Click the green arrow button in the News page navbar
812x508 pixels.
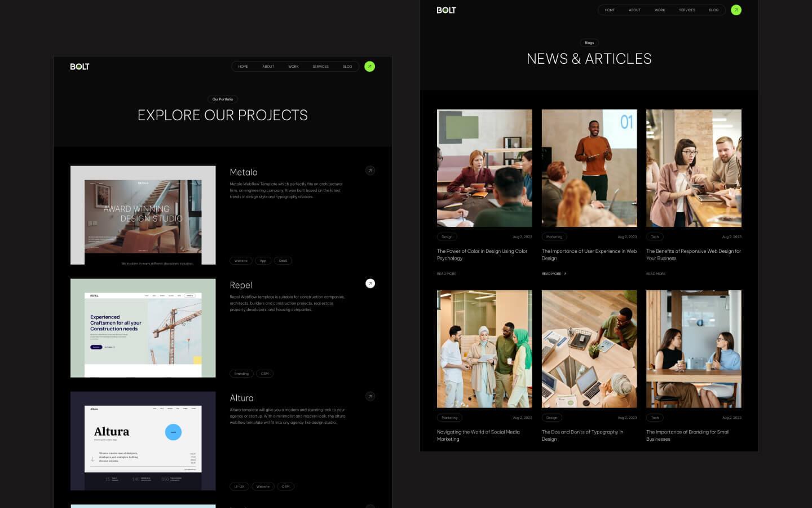tap(736, 10)
